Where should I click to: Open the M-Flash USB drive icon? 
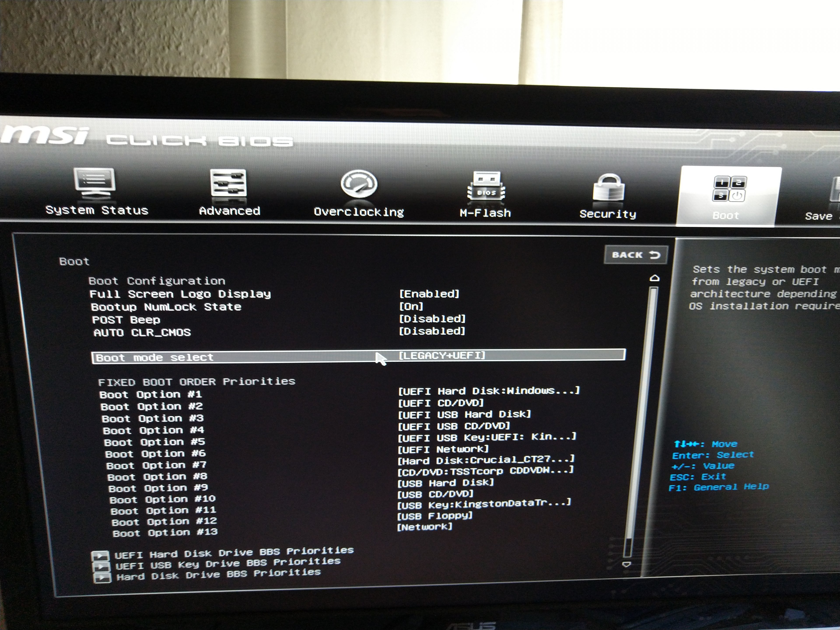(486, 186)
